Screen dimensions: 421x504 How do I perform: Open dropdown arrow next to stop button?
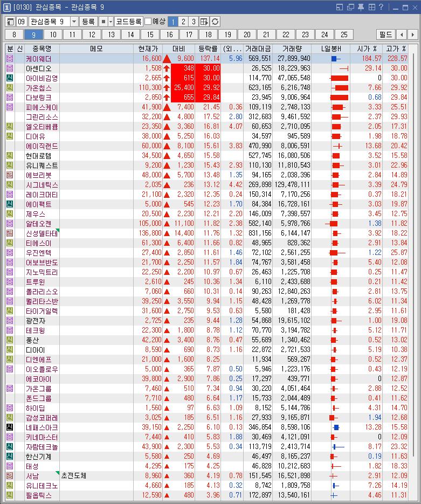click(111, 22)
